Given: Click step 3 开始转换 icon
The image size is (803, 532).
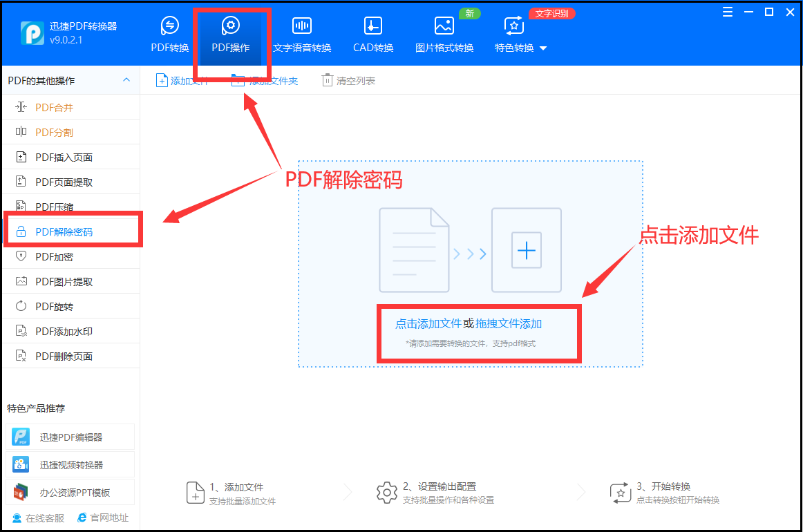Looking at the screenshot, I should (620, 493).
